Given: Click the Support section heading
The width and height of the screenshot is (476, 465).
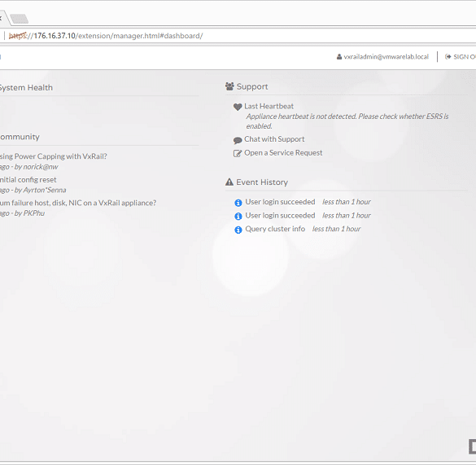Looking at the screenshot, I should 252,86.
